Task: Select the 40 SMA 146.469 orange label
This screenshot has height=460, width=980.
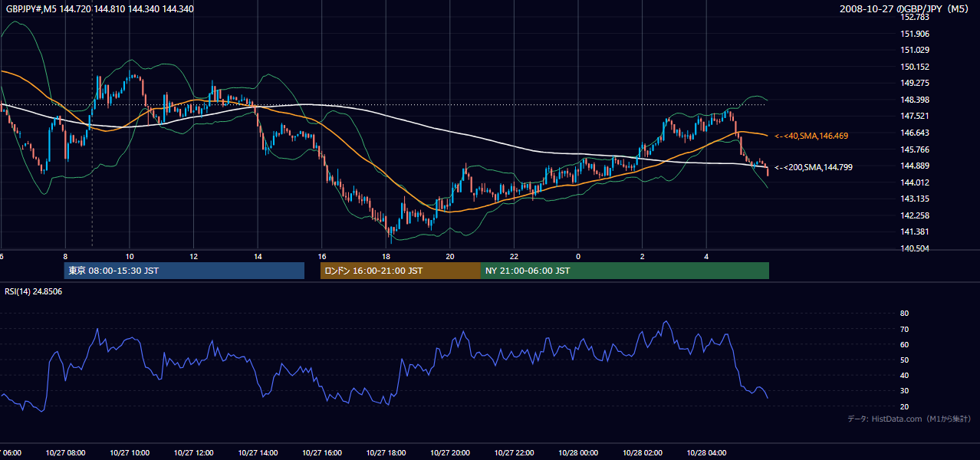Action: tap(811, 136)
